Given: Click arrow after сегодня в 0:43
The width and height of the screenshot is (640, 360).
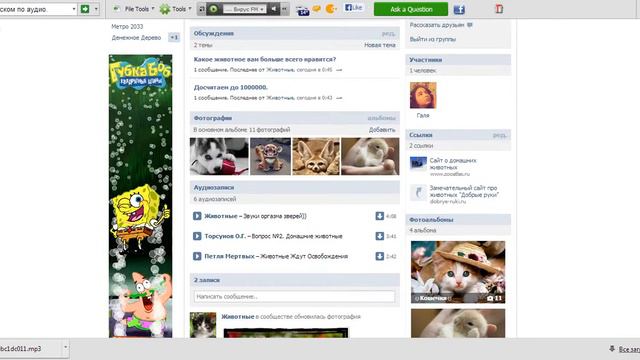Looking at the screenshot, I should click(x=339, y=98).
